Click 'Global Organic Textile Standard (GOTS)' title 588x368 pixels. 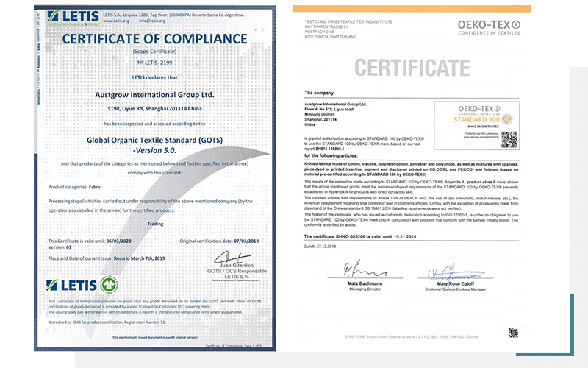(154, 140)
